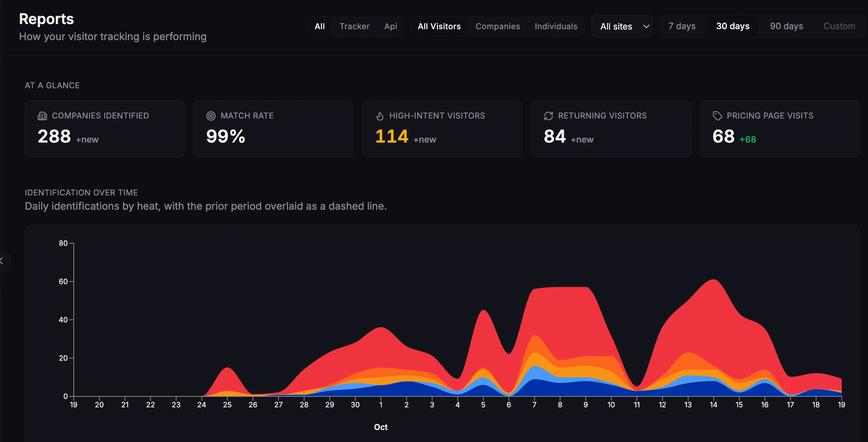Click the IDENTIFICATION OVER TIME heading
868x442 pixels.
(x=81, y=193)
